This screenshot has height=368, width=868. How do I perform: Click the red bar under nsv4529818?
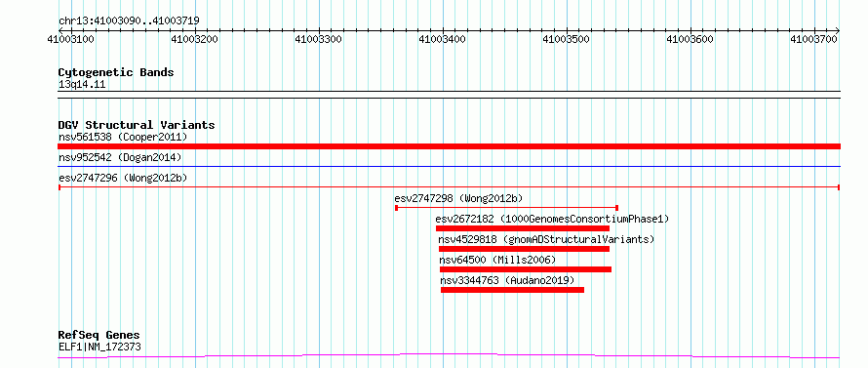pyautogui.click(x=524, y=249)
